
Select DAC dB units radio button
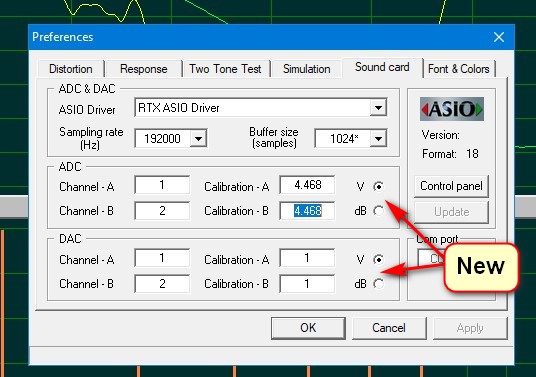[378, 284]
